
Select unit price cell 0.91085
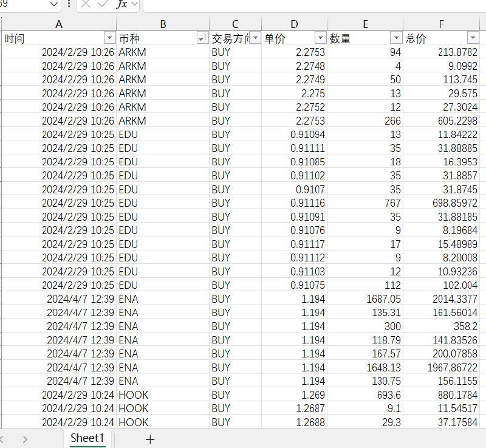click(294, 162)
